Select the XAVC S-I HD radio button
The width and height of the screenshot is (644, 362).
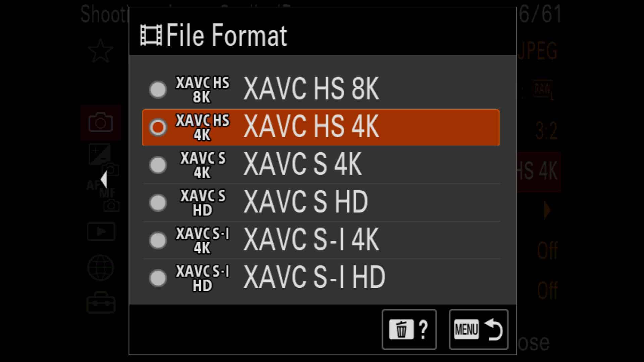(x=158, y=278)
